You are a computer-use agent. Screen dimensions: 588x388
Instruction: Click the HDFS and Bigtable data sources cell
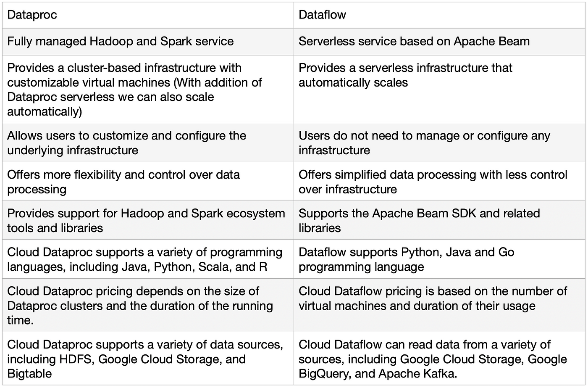click(148, 358)
